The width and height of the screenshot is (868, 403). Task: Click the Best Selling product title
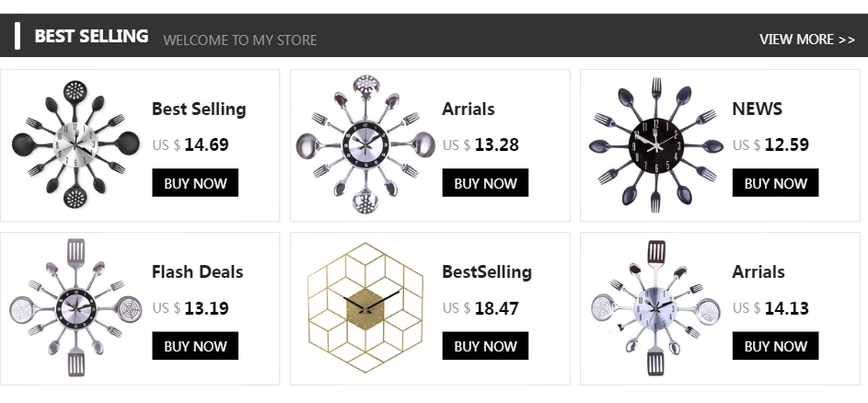tap(199, 109)
